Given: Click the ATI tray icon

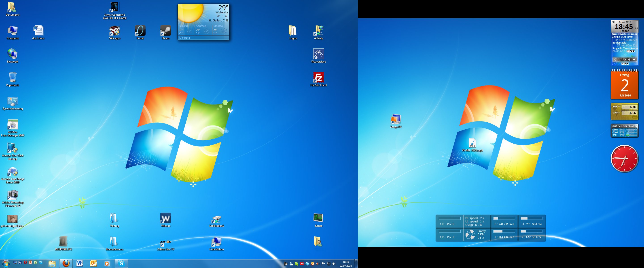Looking at the screenshot, I should [x=302, y=264].
